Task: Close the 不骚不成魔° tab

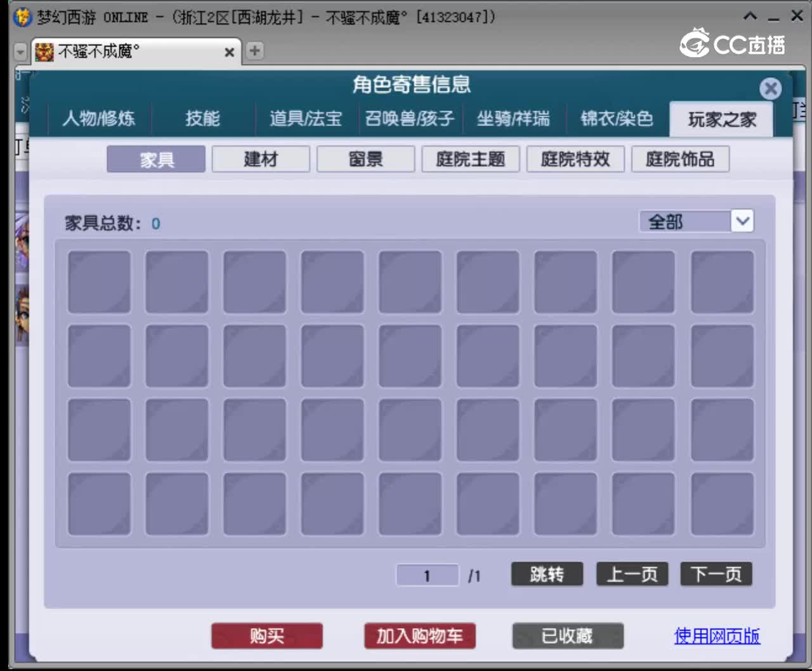Action: (230, 52)
